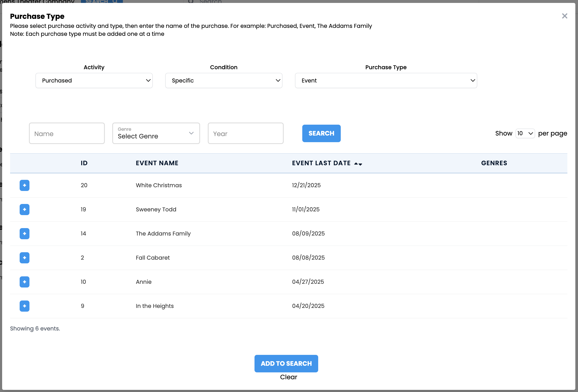Click into the Year input field
The width and height of the screenshot is (578, 392).
[x=245, y=133]
